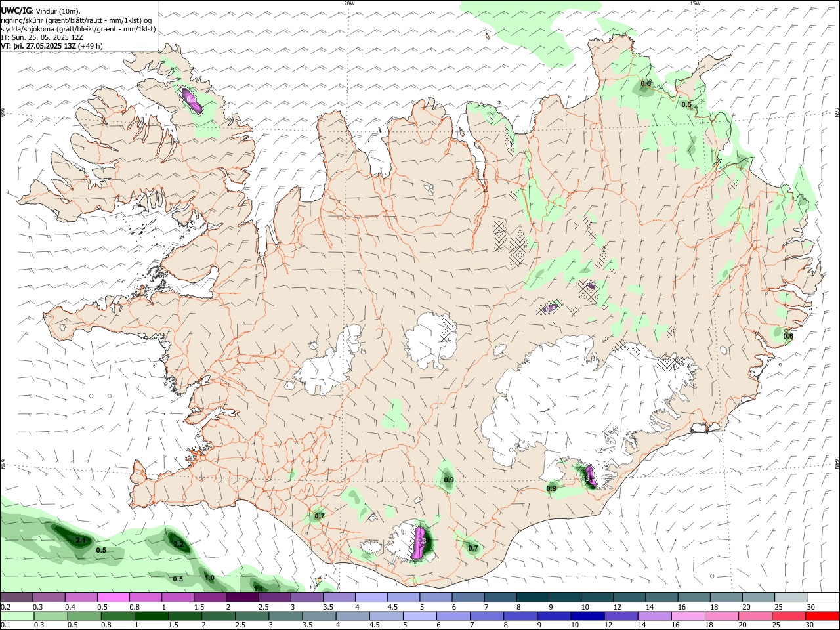Select the light lavender swatch starting at 4 in snow row
The height and width of the screenshot is (630, 840).
(371, 598)
